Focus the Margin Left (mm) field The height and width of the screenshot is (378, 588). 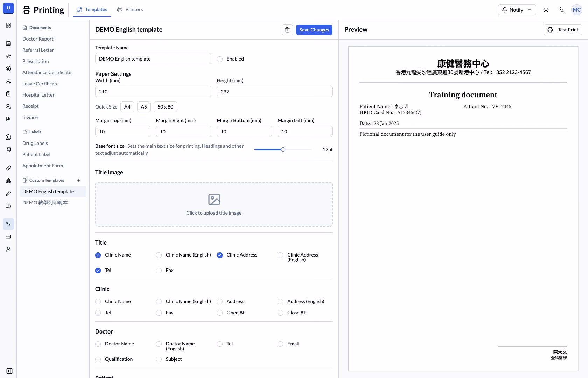click(x=305, y=131)
